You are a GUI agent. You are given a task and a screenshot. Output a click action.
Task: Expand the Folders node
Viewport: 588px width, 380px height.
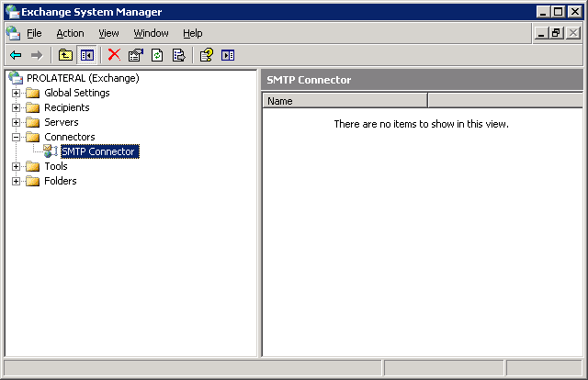click(x=16, y=181)
